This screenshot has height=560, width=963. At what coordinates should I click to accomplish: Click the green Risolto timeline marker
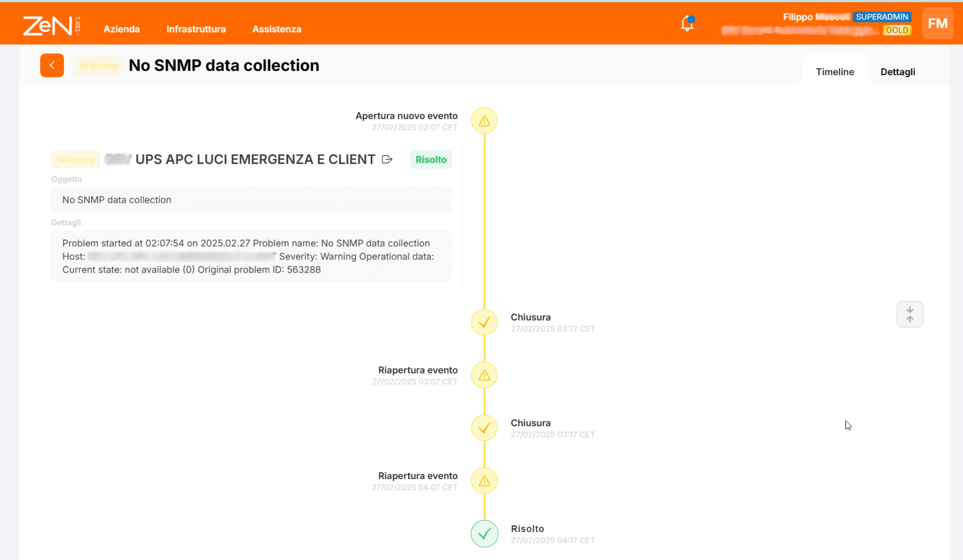click(x=484, y=534)
